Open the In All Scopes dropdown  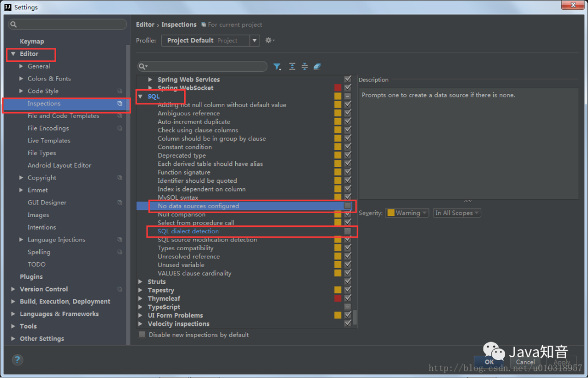[x=457, y=213]
